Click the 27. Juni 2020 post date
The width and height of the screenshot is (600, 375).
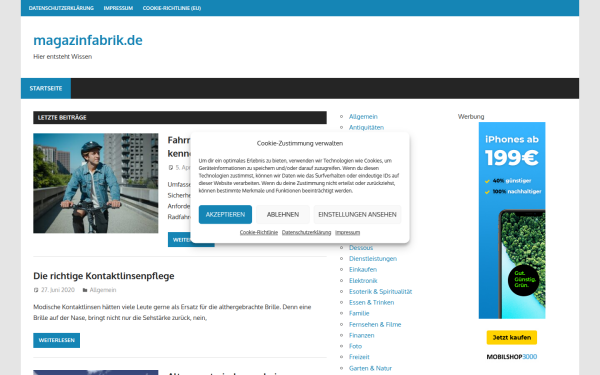pos(58,290)
